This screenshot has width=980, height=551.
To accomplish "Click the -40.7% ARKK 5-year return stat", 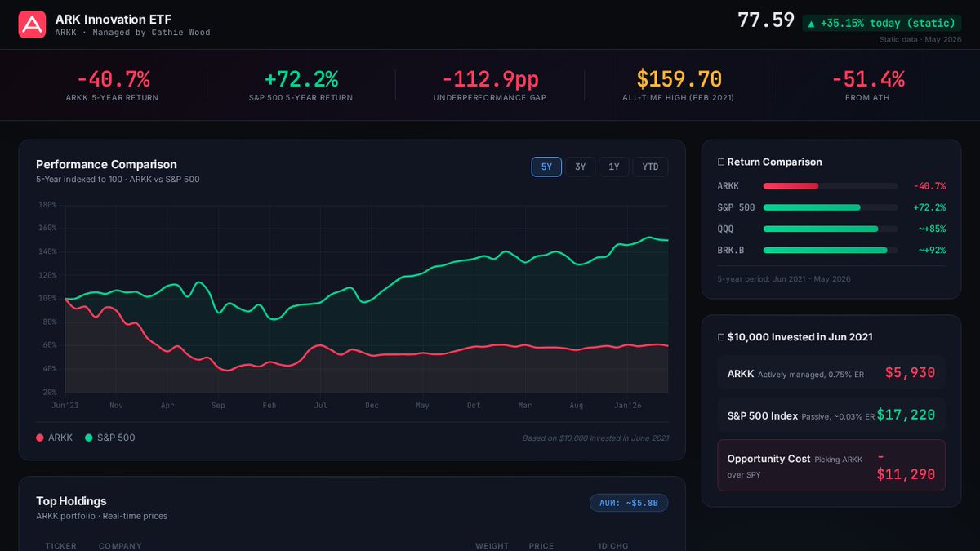I will coord(113,85).
